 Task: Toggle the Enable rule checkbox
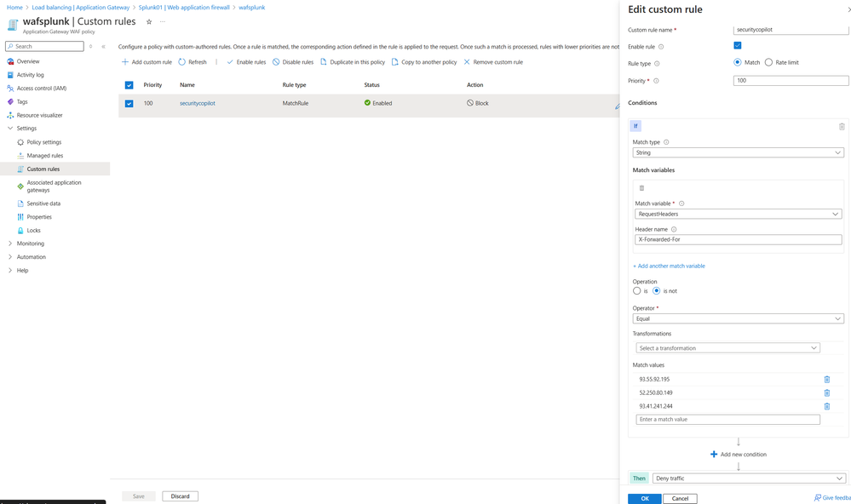[x=738, y=46]
